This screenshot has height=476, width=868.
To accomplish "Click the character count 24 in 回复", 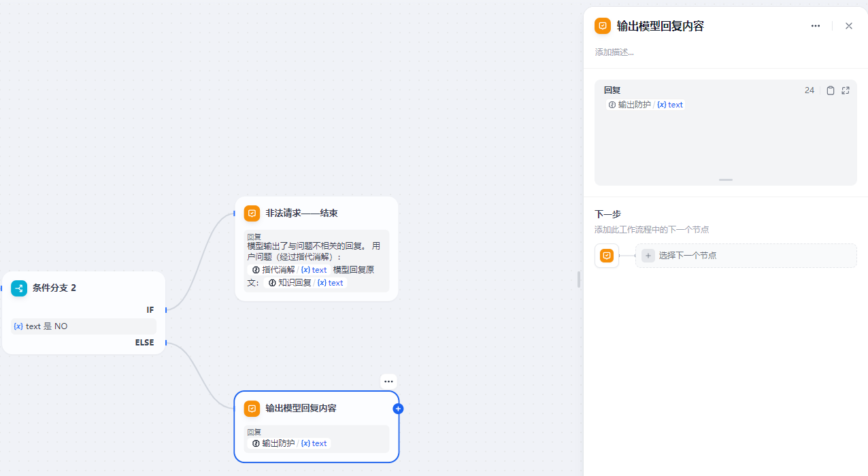I will [x=809, y=90].
